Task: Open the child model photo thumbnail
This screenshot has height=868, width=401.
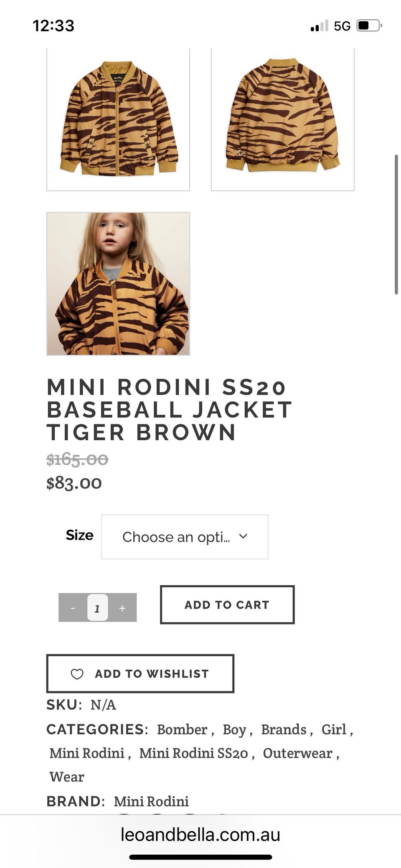Action: (118, 284)
